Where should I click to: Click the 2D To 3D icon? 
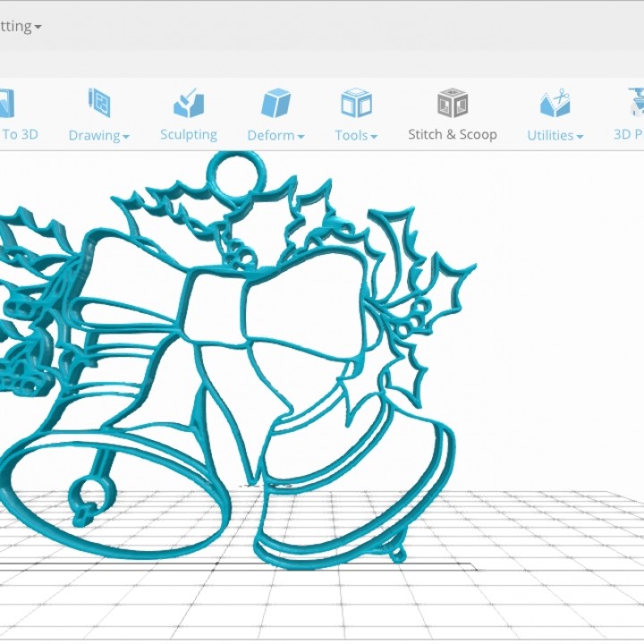(x=6, y=103)
